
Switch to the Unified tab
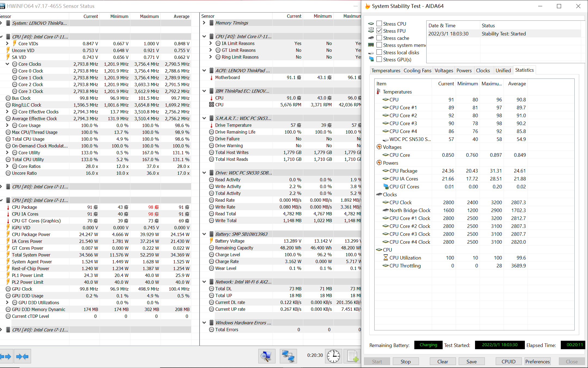(503, 71)
